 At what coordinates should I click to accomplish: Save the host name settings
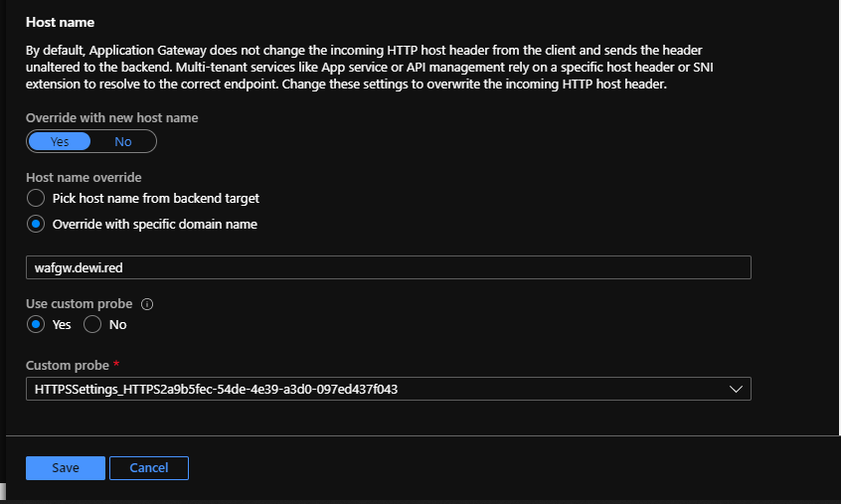[x=66, y=467]
